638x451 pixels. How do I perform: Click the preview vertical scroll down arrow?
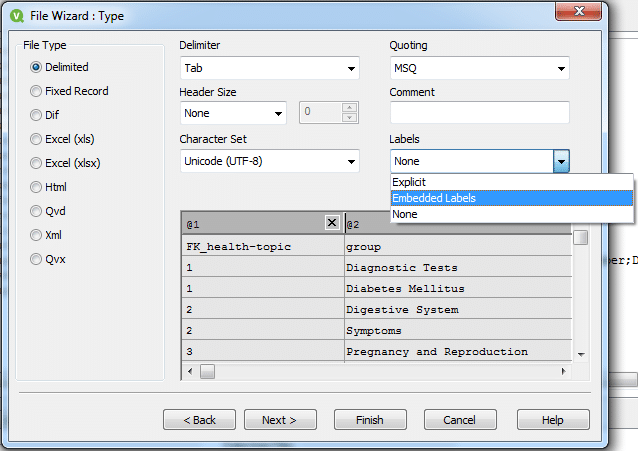coord(581,355)
